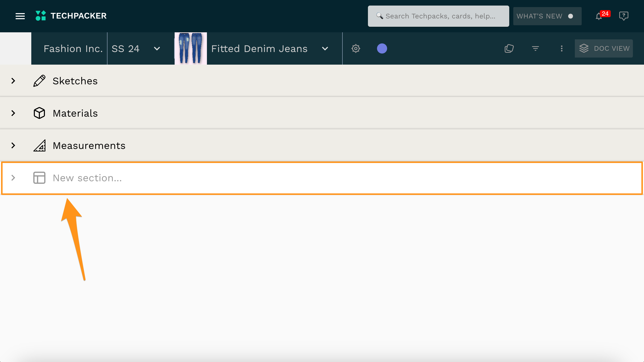Viewport: 644px width, 362px height.
Task: Click the New section layout icon
Action: [39, 178]
